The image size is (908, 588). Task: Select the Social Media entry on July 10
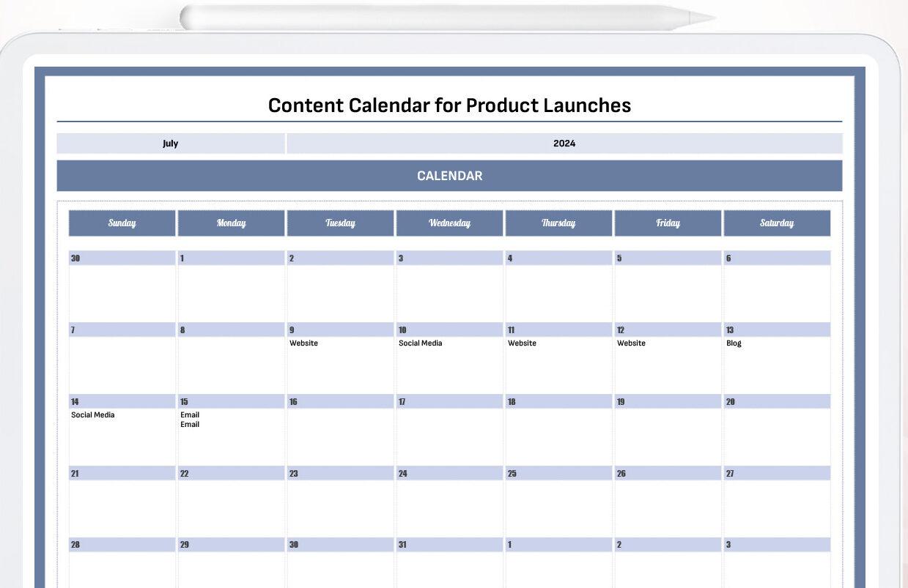420,343
